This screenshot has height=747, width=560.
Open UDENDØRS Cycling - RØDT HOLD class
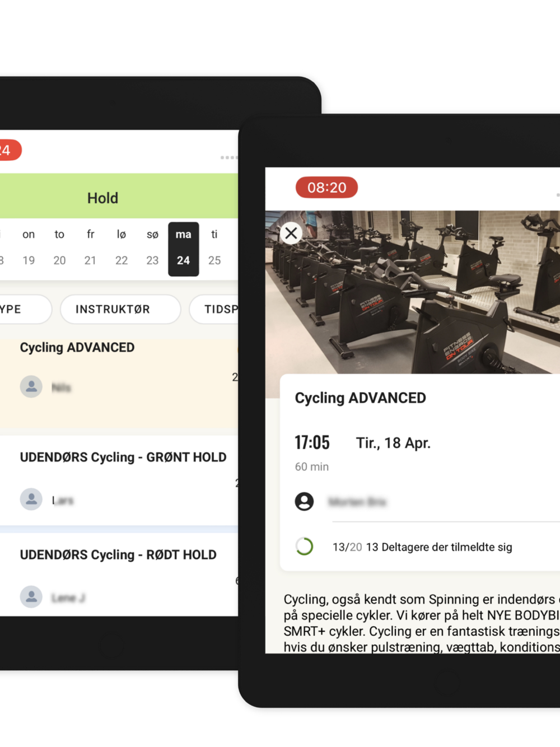pos(119,575)
